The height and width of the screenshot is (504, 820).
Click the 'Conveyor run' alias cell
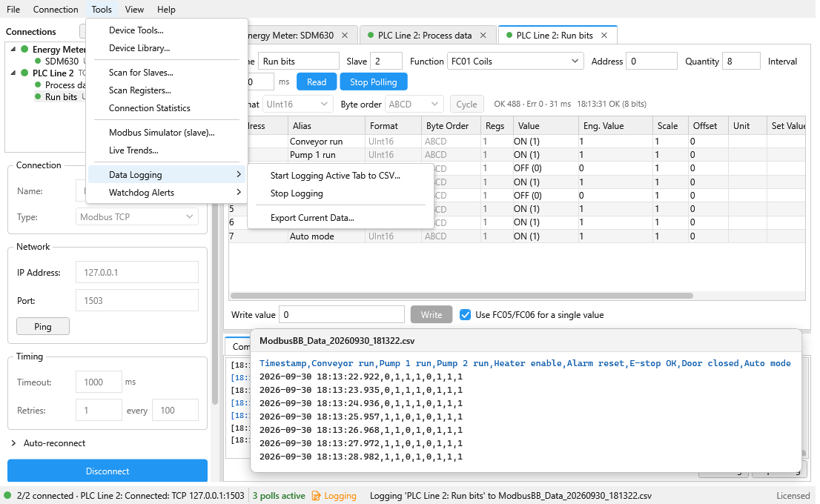326,141
